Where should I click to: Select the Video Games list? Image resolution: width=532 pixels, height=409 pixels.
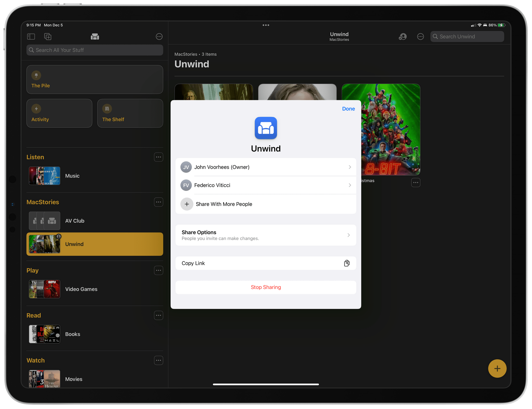point(95,289)
